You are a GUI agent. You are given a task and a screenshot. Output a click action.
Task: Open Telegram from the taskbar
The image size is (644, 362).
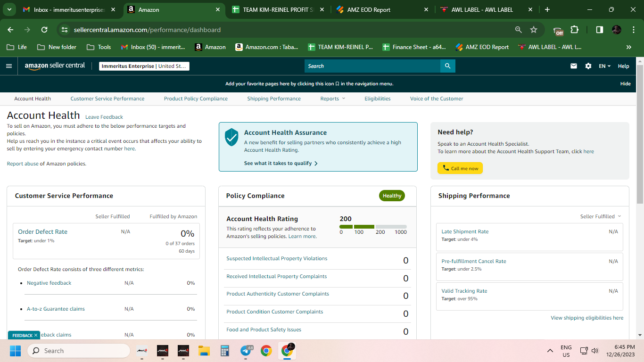coord(246,351)
